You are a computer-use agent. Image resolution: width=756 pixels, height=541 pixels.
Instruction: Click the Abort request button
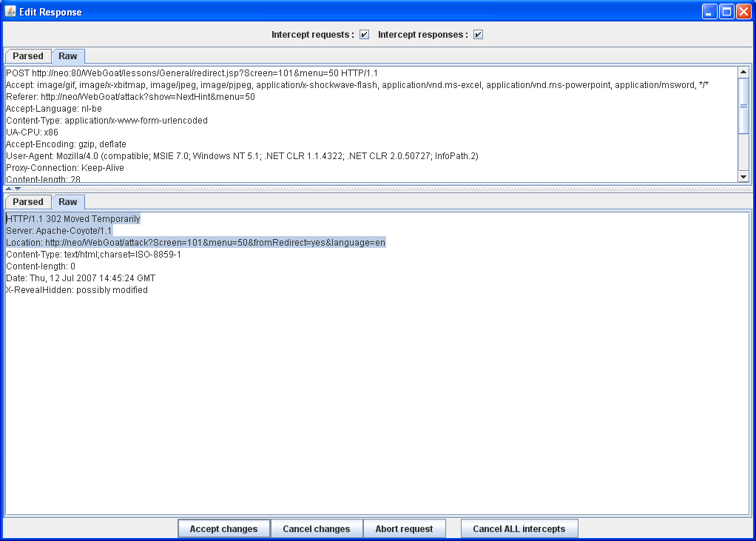(404, 529)
